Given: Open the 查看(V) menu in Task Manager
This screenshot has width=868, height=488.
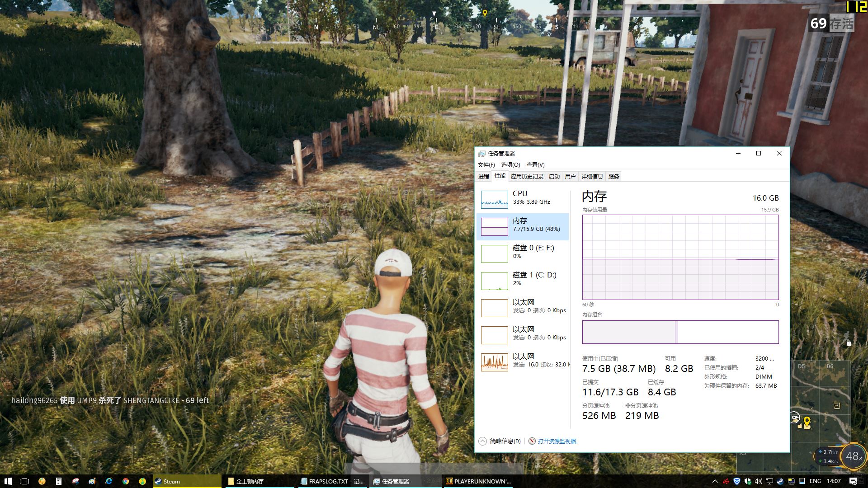Looking at the screenshot, I should point(535,165).
